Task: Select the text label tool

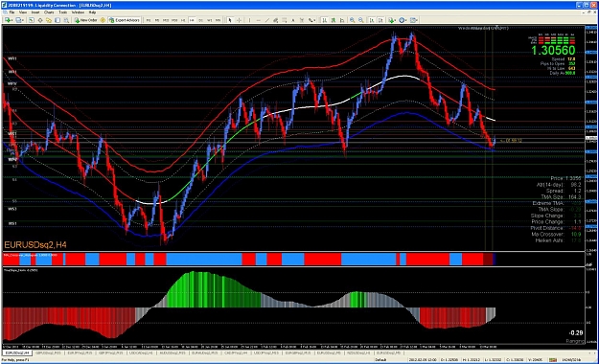Action: (x=302, y=20)
